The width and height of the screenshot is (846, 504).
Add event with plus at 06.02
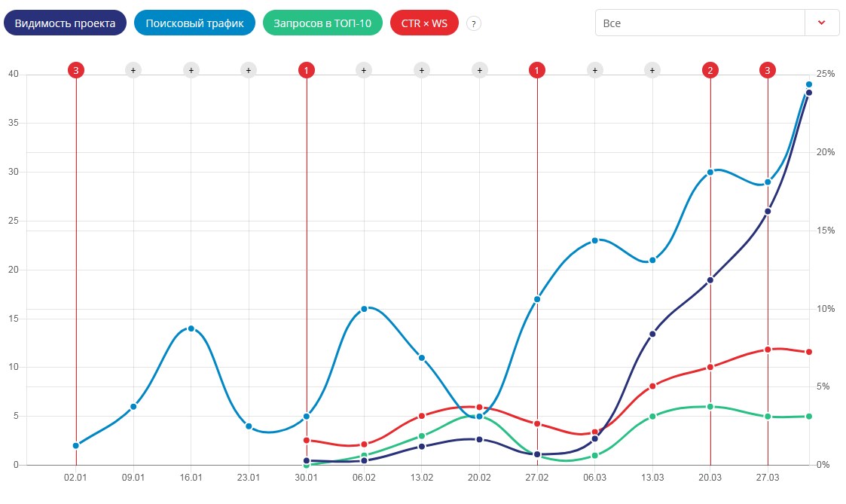pos(364,70)
